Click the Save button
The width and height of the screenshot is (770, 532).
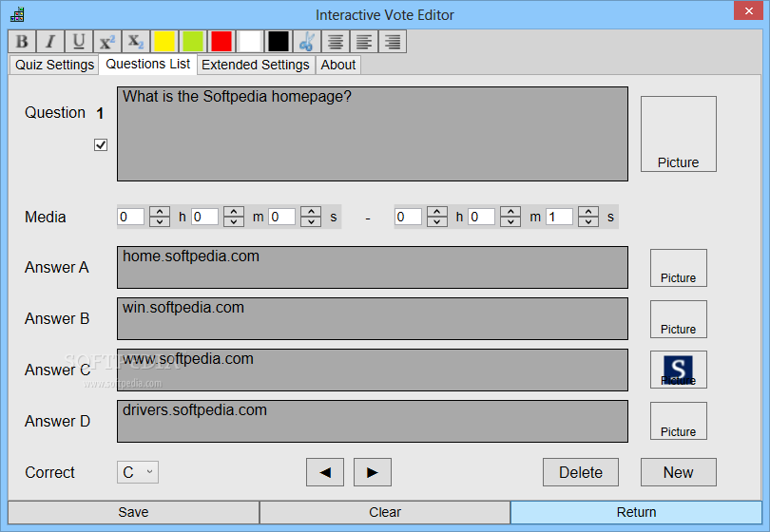click(134, 512)
